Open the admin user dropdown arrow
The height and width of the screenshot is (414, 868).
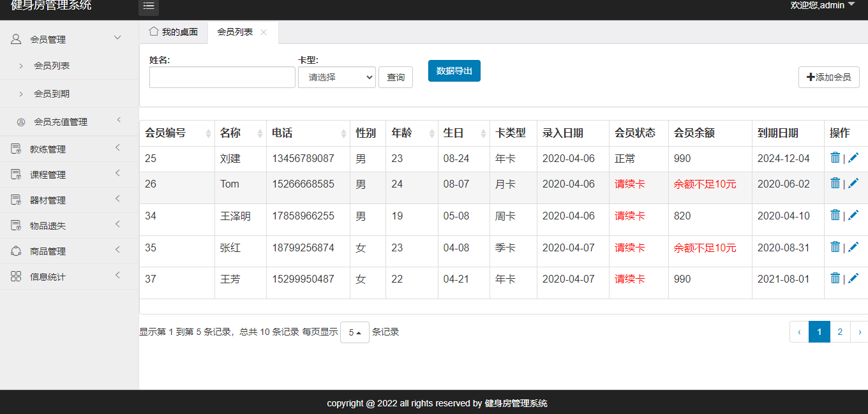(851, 4)
